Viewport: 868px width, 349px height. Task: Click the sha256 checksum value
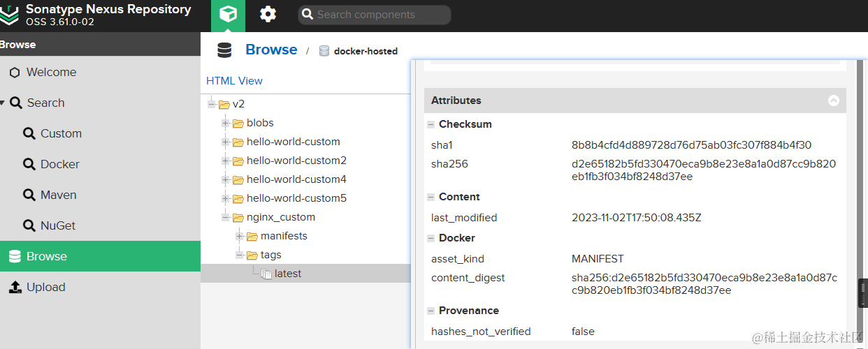[704, 170]
